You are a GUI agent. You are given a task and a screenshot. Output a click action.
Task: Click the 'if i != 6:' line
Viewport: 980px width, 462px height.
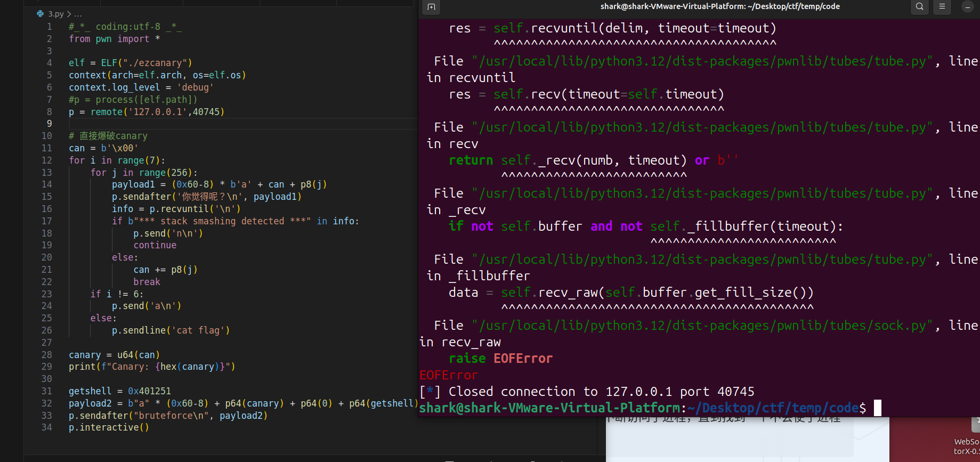point(117,294)
